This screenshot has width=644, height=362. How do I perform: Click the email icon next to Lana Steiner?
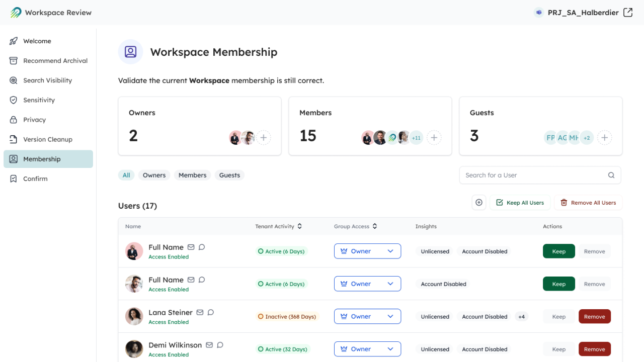coord(200,312)
